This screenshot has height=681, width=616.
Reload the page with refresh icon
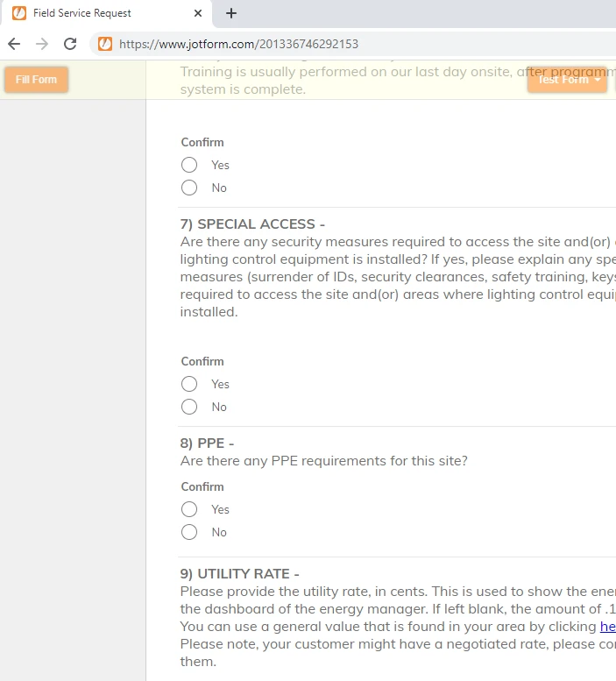[x=71, y=44]
